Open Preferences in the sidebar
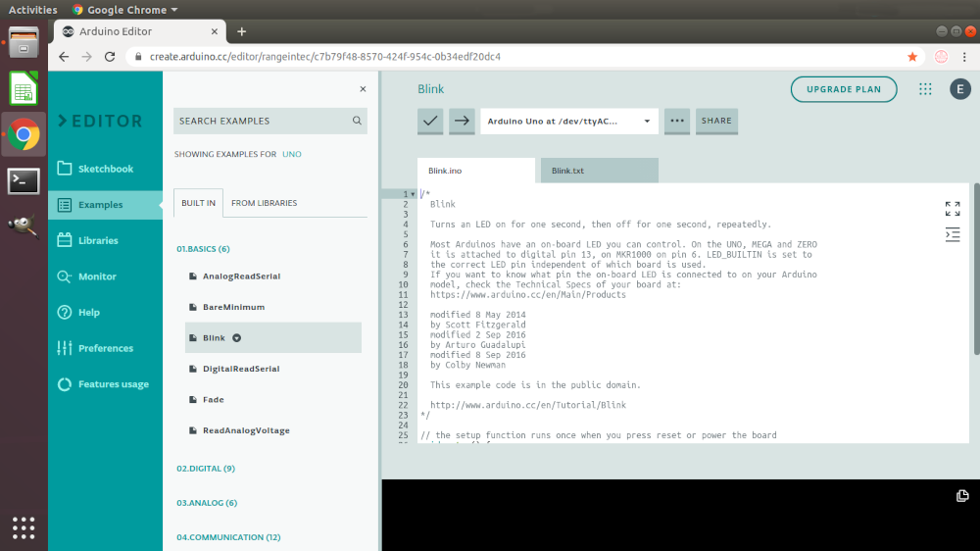Image resolution: width=980 pixels, height=551 pixels. click(105, 348)
